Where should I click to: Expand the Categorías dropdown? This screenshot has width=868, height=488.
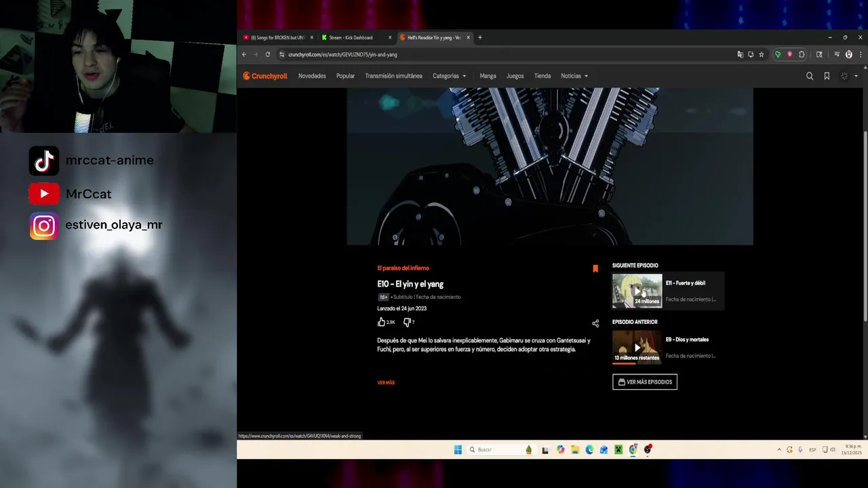click(450, 76)
